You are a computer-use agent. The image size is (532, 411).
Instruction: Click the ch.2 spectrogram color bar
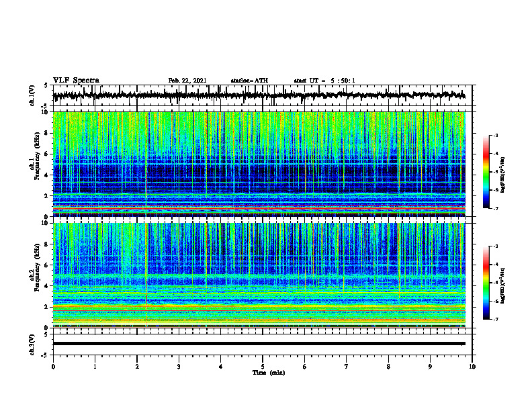coord(486,283)
